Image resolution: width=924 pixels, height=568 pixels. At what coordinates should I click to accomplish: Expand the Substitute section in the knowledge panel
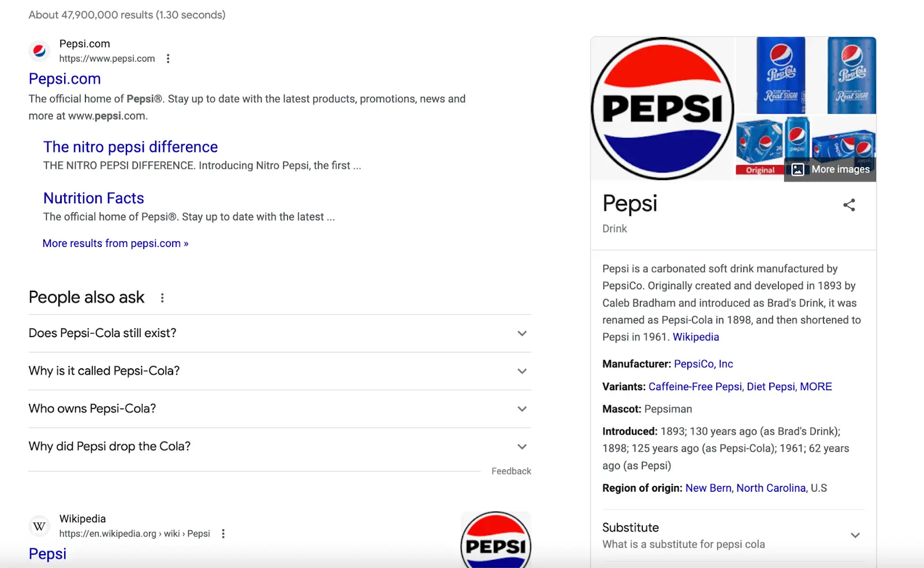(x=855, y=536)
